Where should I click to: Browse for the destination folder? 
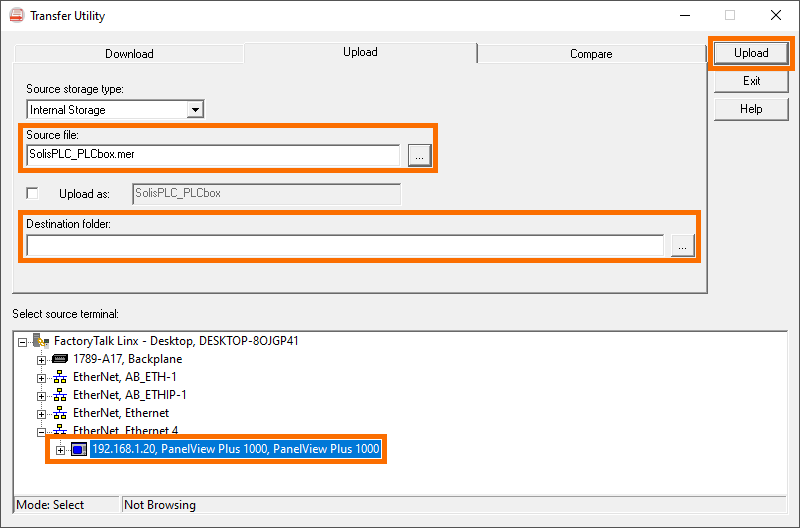(682, 246)
